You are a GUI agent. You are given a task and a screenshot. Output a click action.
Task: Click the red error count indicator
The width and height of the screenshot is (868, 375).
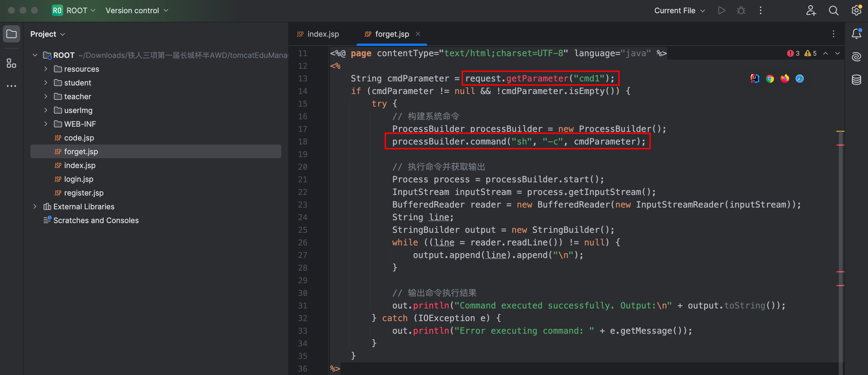(793, 53)
